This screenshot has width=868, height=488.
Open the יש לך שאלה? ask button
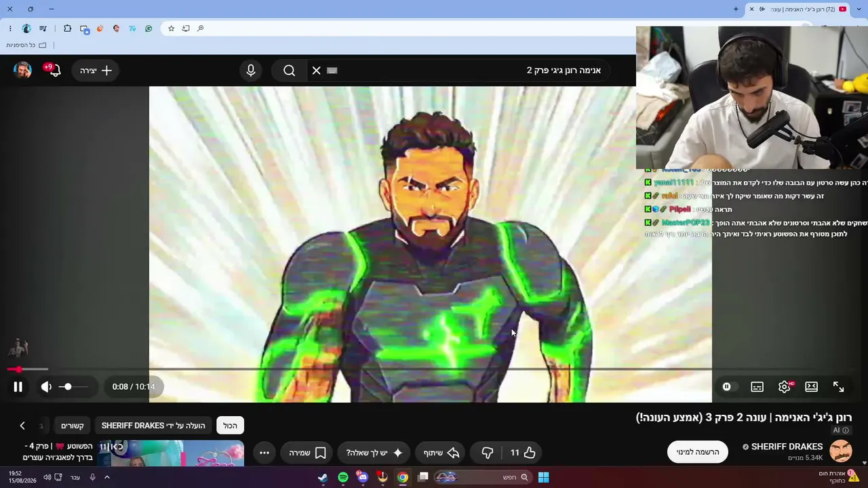coord(374,453)
